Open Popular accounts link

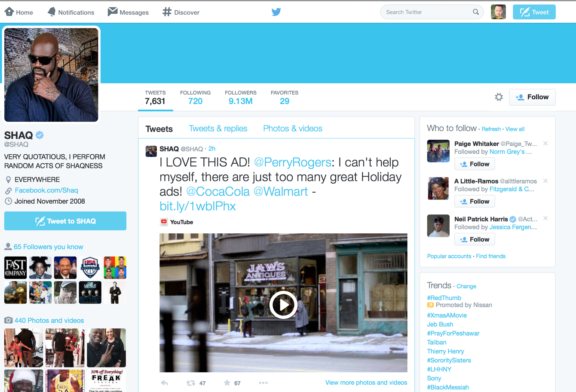449,256
